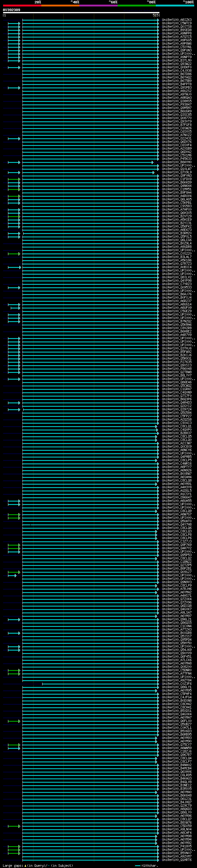Select hit label UniRef100_A9U2S2

click(x=177, y=91)
